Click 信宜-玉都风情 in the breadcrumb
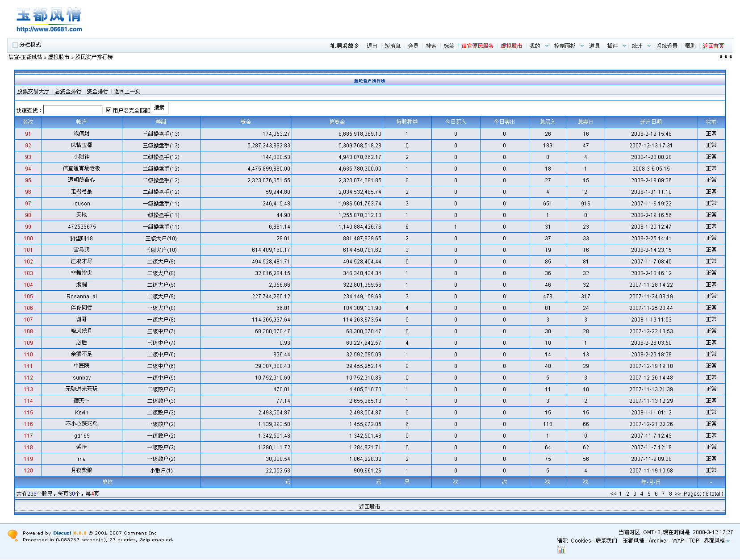The image size is (740, 560). pyautogui.click(x=25, y=57)
